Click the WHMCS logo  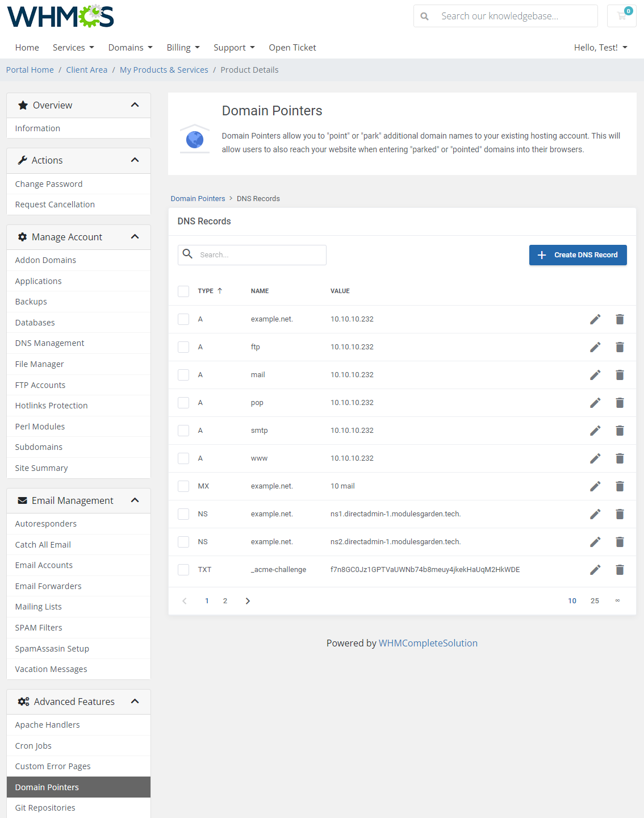pyautogui.click(x=60, y=16)
